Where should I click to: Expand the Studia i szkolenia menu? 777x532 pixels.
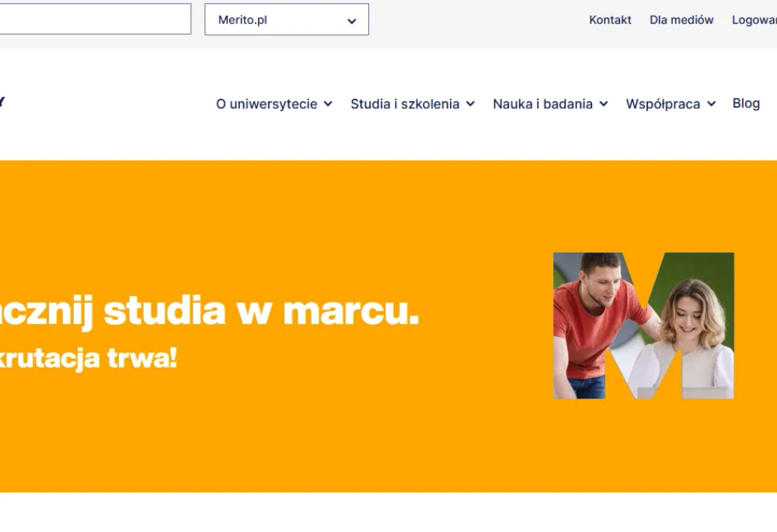406,103
